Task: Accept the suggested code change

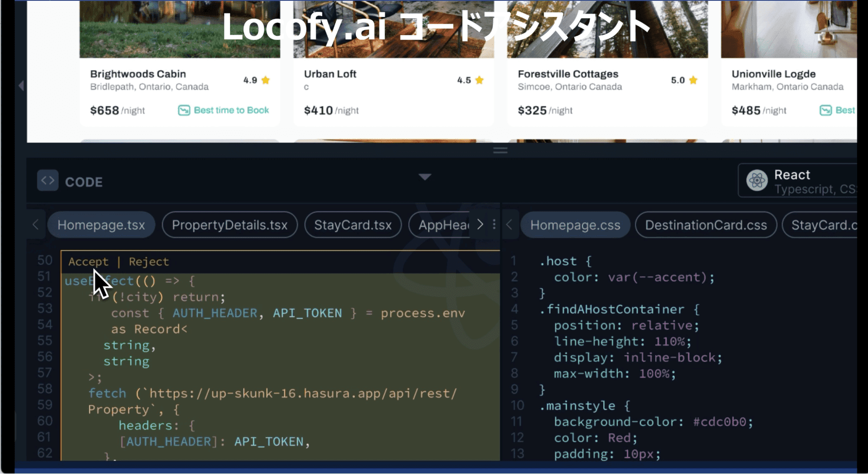Action: (88, 262)
